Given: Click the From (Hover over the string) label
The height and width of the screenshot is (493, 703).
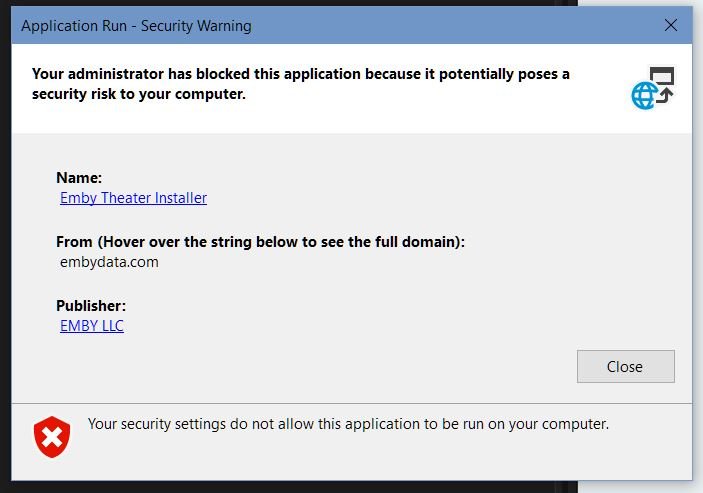Looking at the screenshot, I should coord(260,241).
